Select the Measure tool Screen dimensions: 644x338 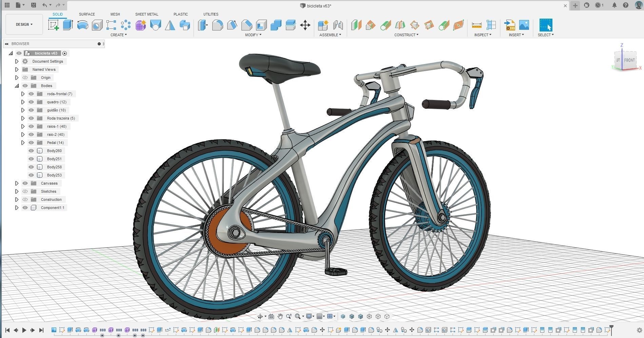tap(476, 25)
